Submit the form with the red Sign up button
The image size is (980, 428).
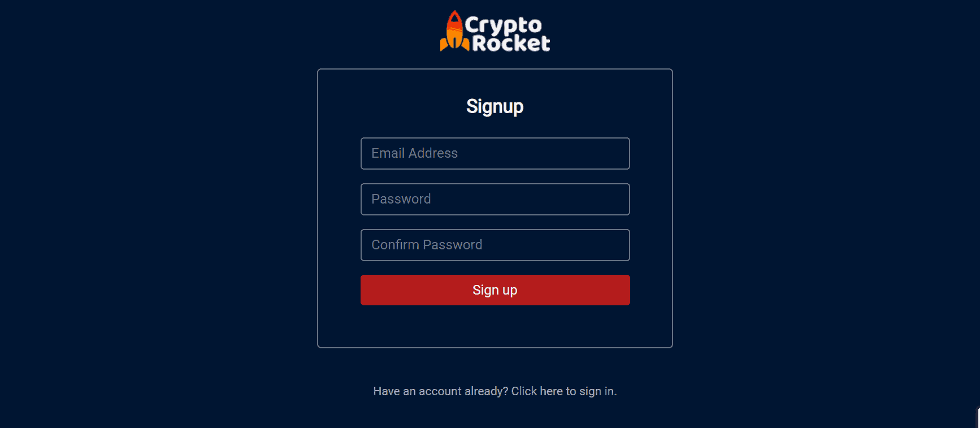495,290
